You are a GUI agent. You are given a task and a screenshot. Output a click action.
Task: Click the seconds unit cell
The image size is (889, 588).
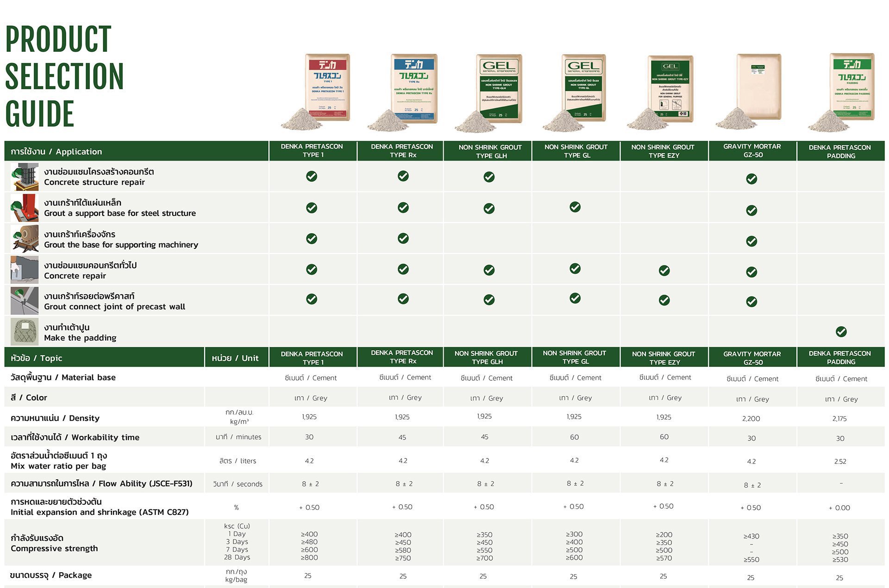pos(238,484)
